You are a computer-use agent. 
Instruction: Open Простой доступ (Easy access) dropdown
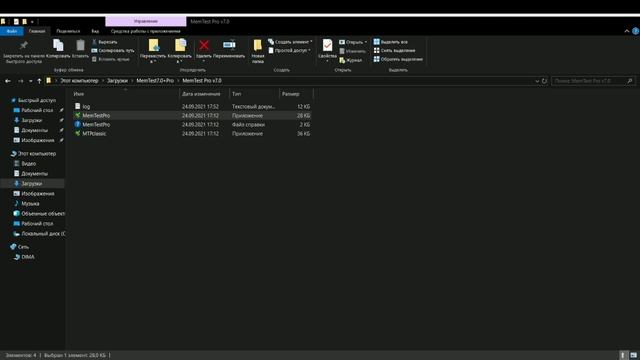click(289, 51)
